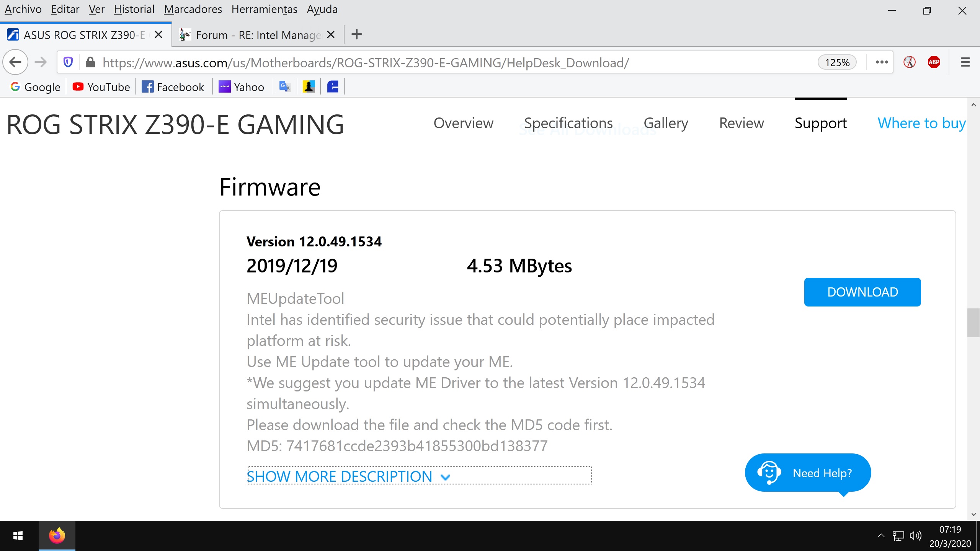Open the taskbar clock and date
Screen dimensions: 980x551
coord(950,536)
